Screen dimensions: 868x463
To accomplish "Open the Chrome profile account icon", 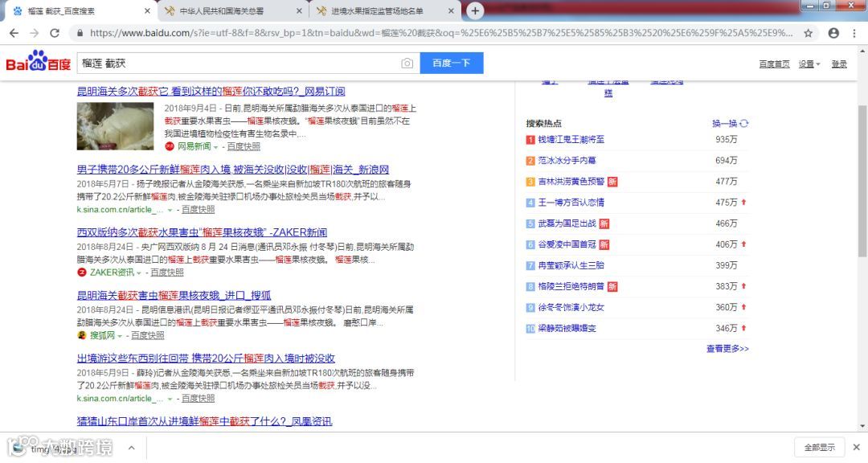I will coord(833,33).
